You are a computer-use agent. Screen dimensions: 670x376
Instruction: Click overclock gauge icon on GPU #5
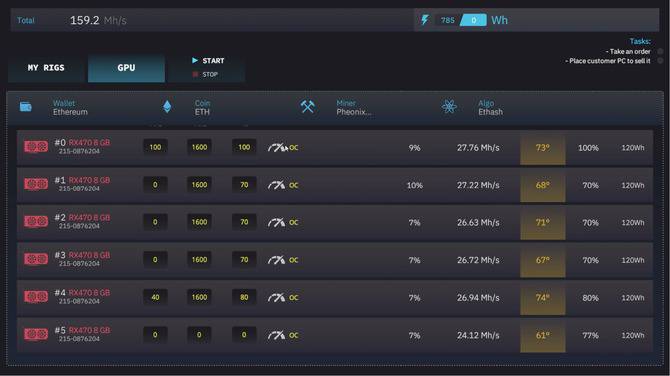[x=276, y=335]
